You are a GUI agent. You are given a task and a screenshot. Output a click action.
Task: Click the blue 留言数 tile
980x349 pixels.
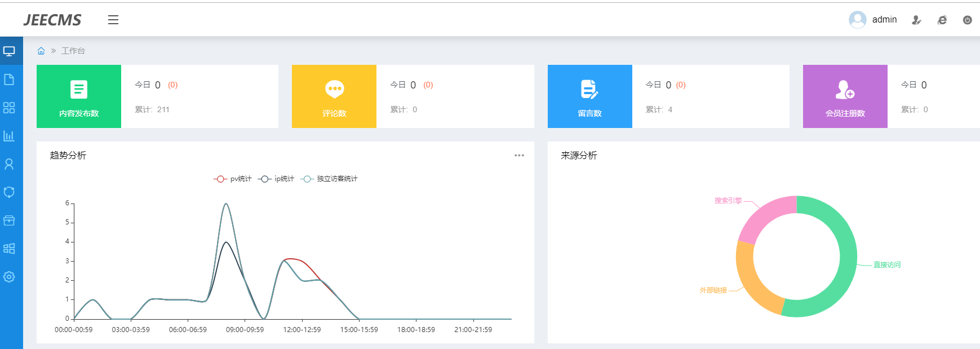(x=589, y=96)
